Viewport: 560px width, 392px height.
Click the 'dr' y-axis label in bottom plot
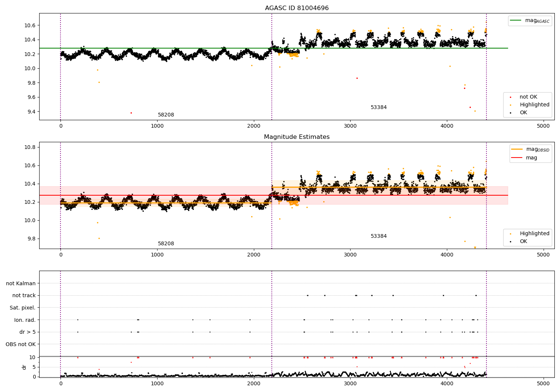24,367
